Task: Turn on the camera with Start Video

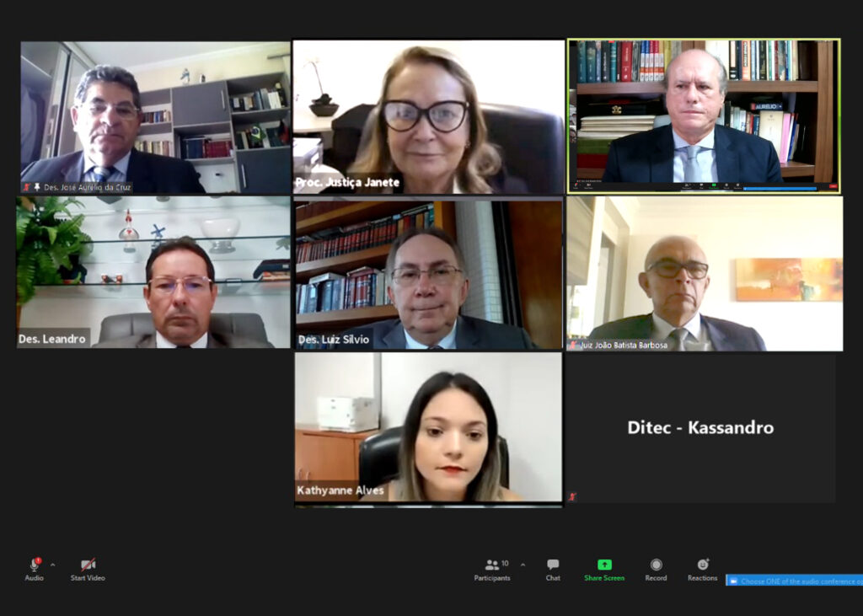Action: click(x=88, y=569)
